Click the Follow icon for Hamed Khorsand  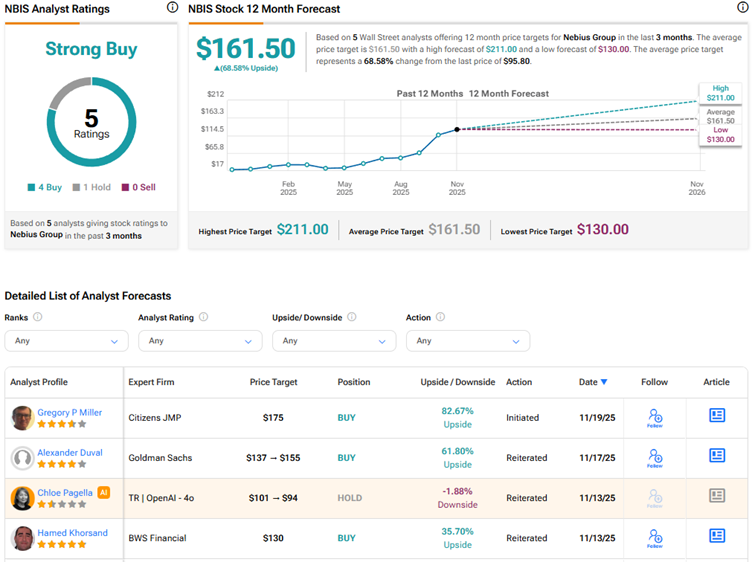coord(655,537)
